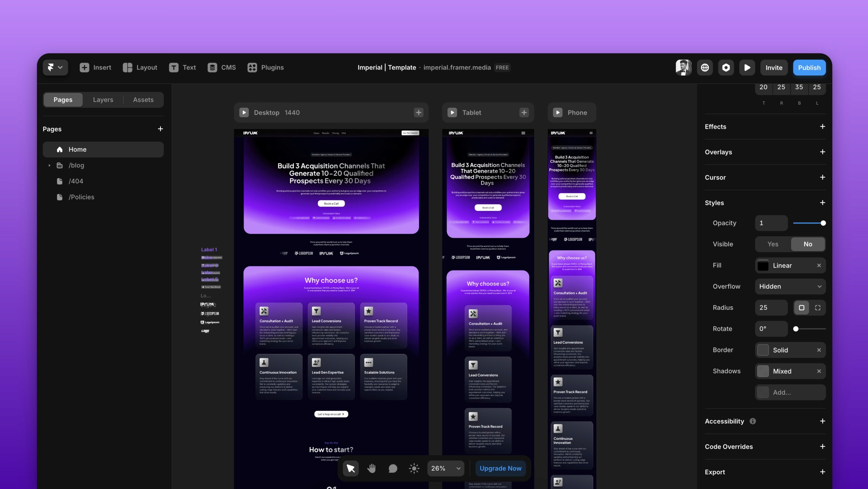The image size is (868, 489).
Task: Activate the comment bubble tool
Action: click(393, 468)
